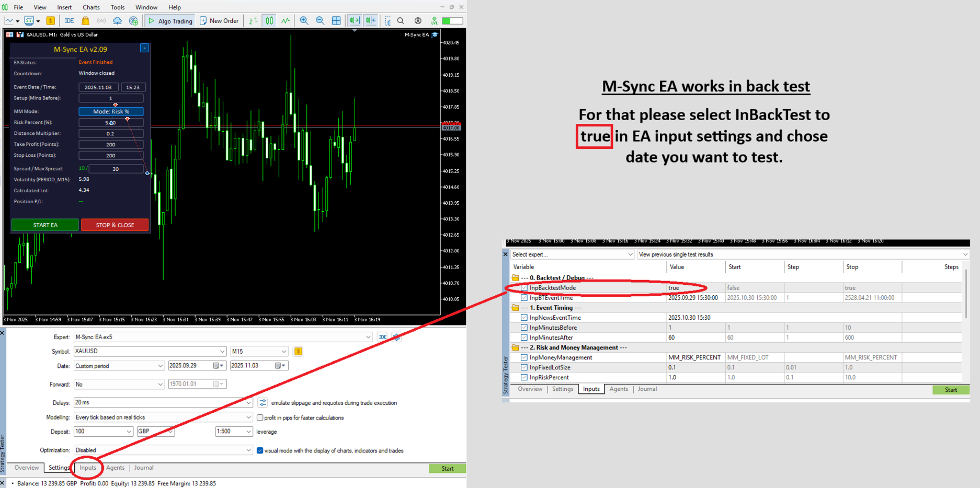
Task: Zoom in on the chart
Action: coord(304,21)
